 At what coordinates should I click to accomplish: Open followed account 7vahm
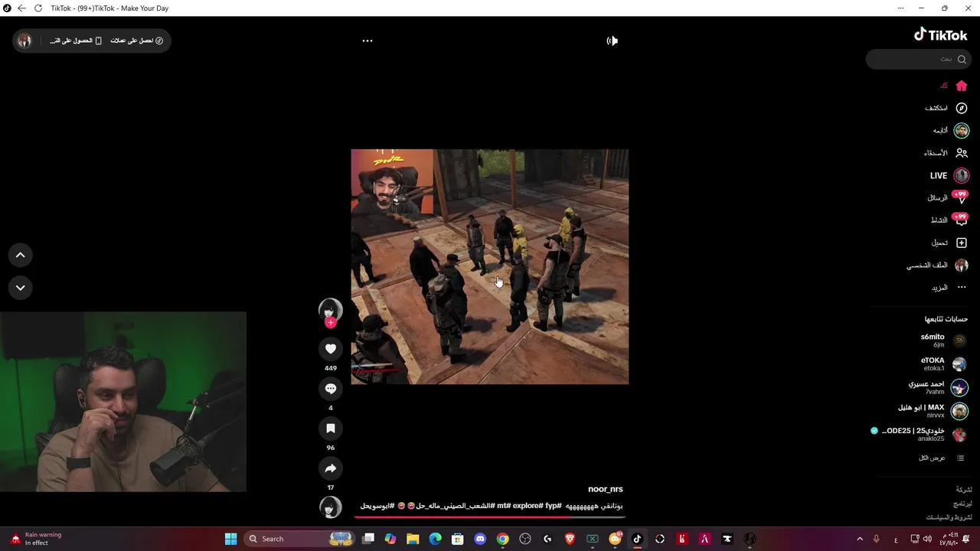coord(938,388)
